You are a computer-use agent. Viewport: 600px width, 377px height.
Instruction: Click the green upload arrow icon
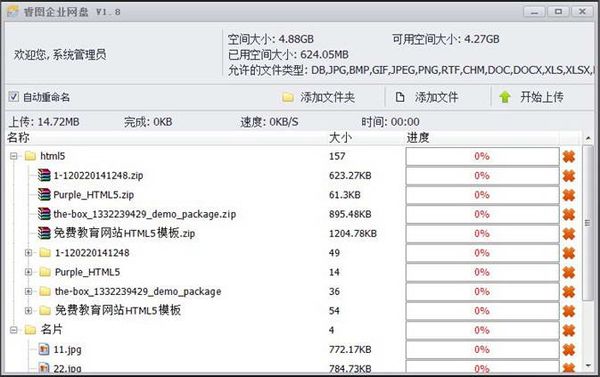coord(505,97)
